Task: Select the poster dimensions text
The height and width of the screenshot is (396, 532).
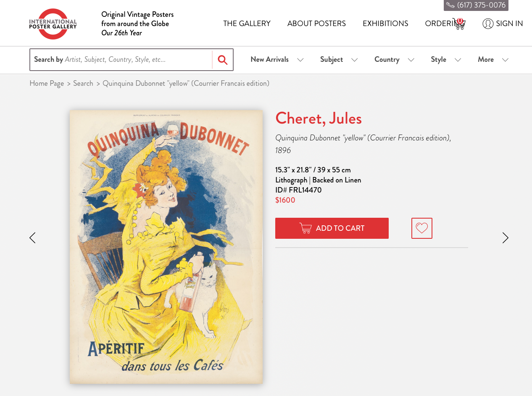Action: coord(313,170)
